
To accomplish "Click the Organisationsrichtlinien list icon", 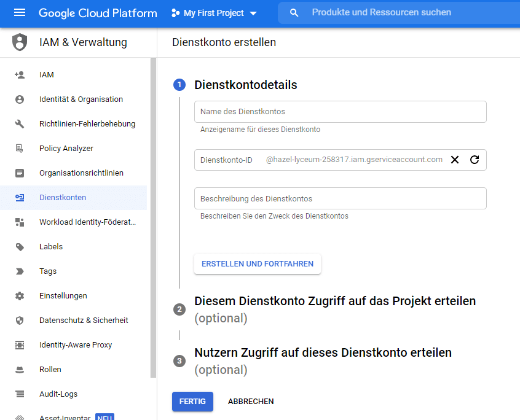I will 20,173.
